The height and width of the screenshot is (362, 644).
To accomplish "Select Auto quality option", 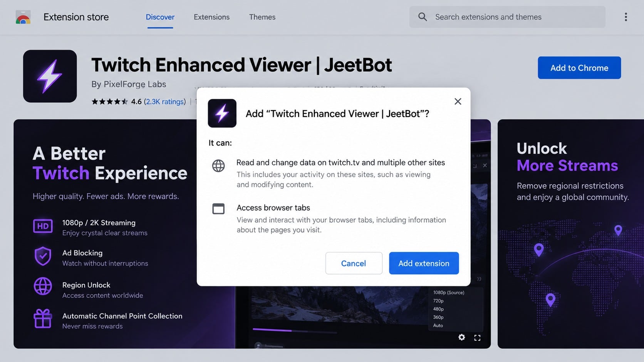I will (x=438, y=325).
